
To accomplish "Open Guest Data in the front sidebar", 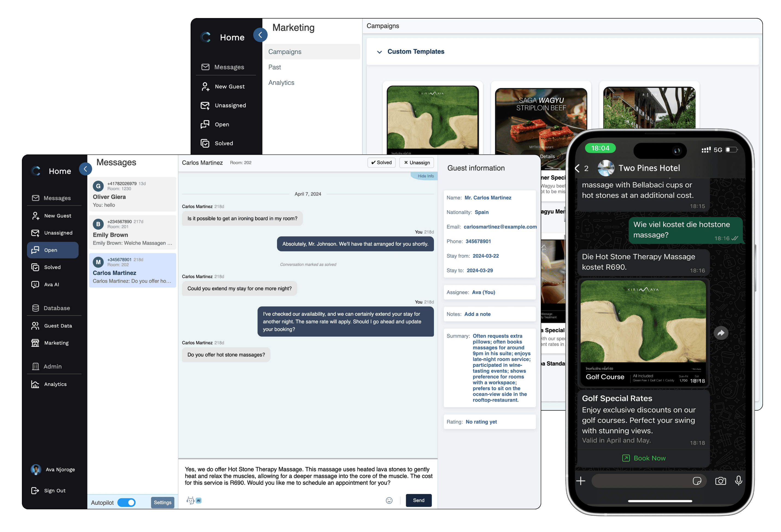I will pos(53,326).
